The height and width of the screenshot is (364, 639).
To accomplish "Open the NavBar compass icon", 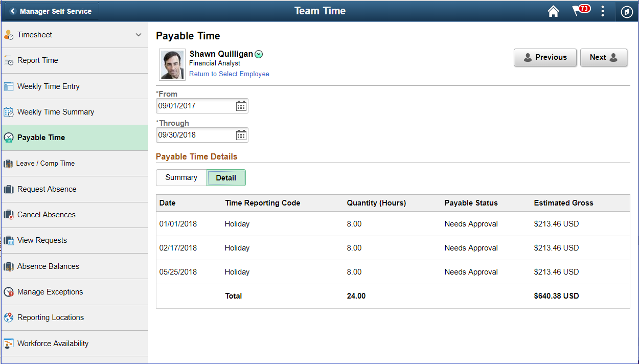I will [627, 11].
